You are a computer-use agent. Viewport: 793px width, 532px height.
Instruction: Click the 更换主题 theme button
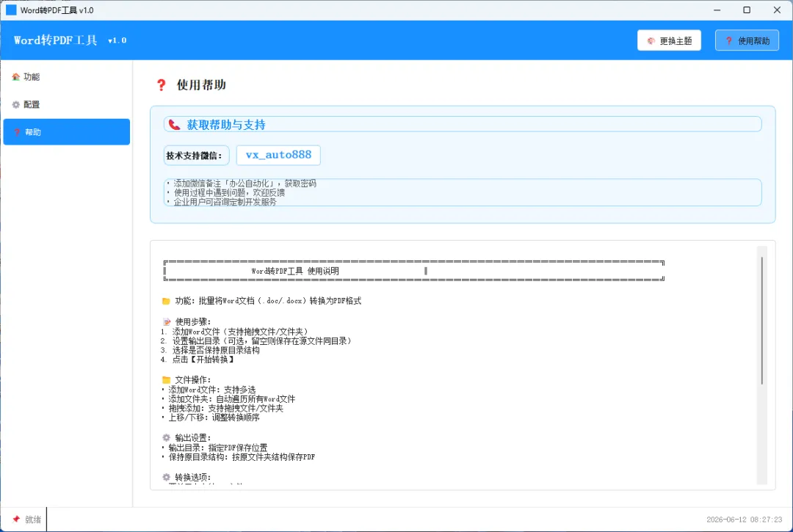click(x=669, y=40)
